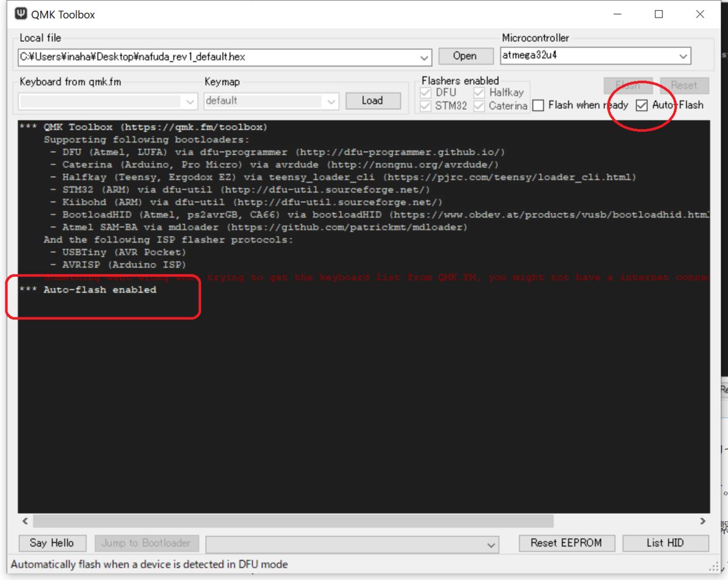Toggle the STM32 flasher checkbox

pos(426,106)
